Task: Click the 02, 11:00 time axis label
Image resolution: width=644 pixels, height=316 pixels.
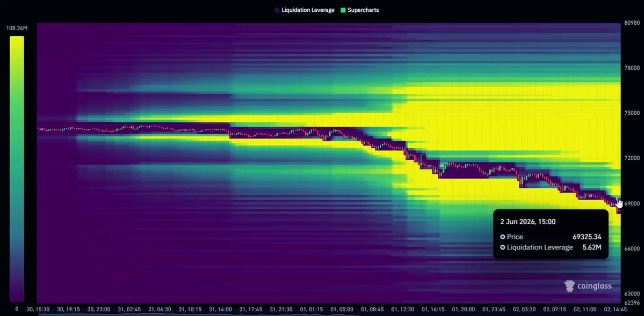Action: point(585,310)
